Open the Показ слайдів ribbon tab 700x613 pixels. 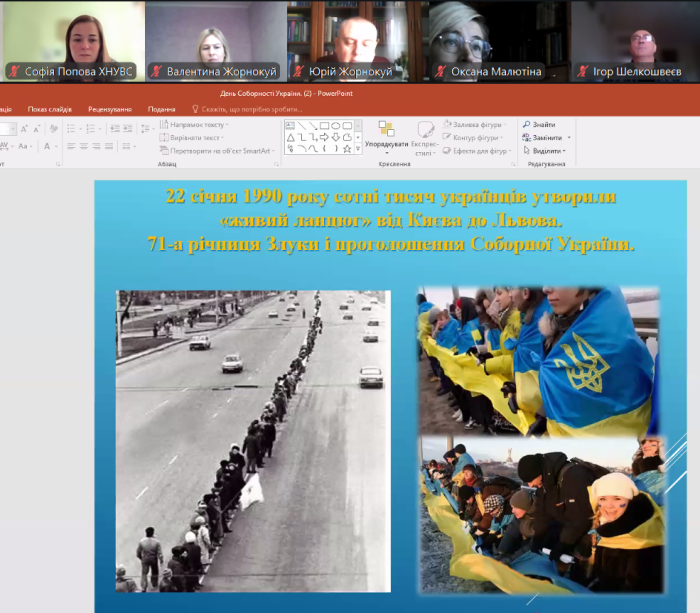tap(50, 108)
